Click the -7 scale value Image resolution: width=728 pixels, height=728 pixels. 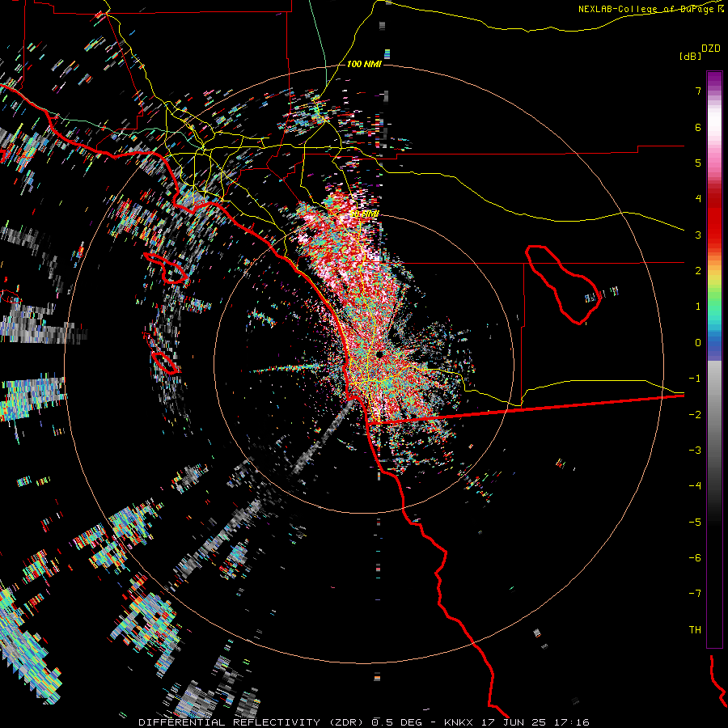click(x=695, y=594)
